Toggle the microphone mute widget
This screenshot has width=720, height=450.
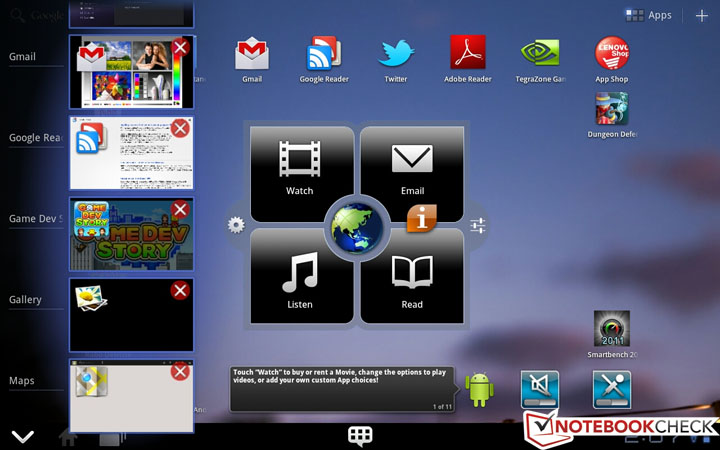pos(612,389)
